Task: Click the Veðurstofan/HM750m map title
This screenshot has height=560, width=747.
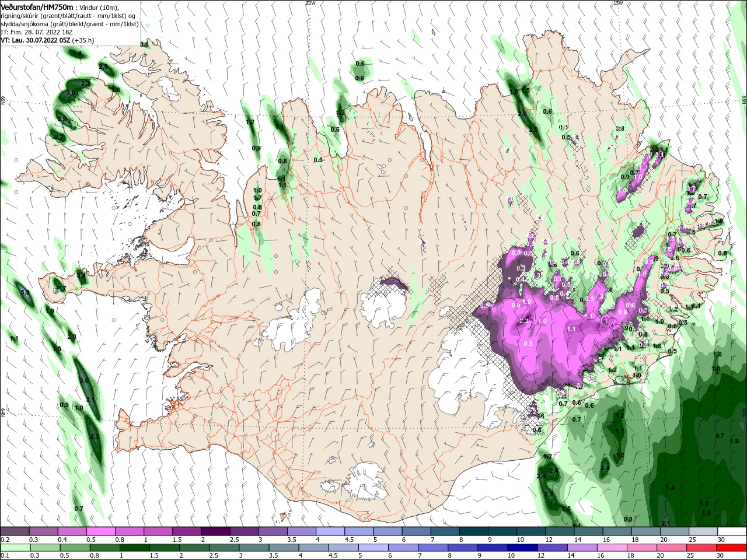Action: click(x=37, y=6)
